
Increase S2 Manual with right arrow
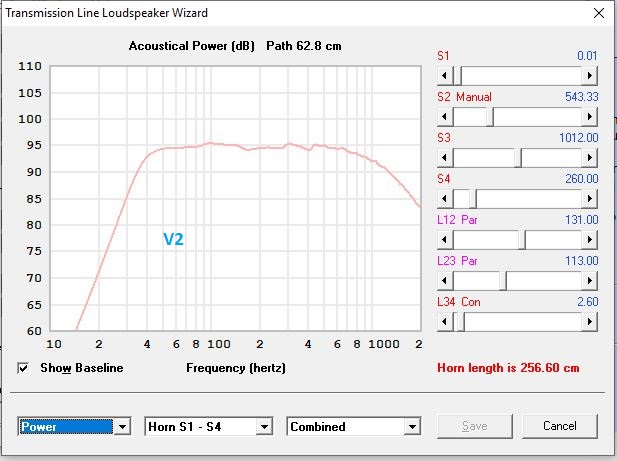coord(589,116)
